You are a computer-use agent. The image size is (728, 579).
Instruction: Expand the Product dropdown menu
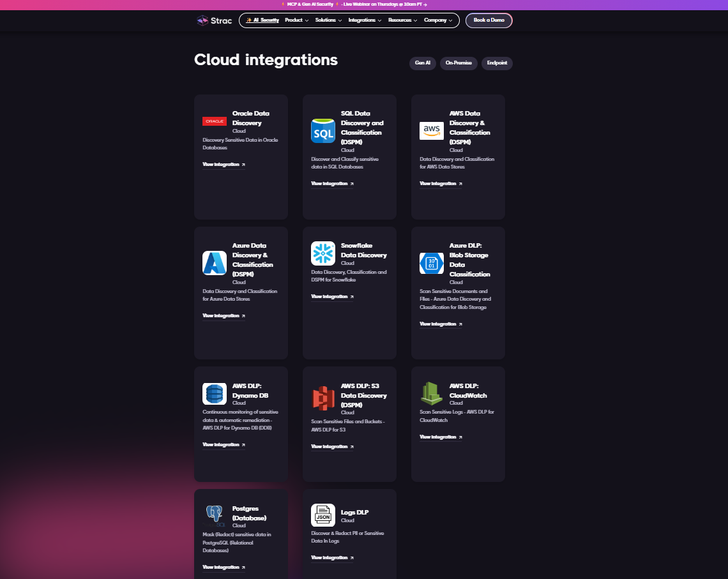click(297, 20)
